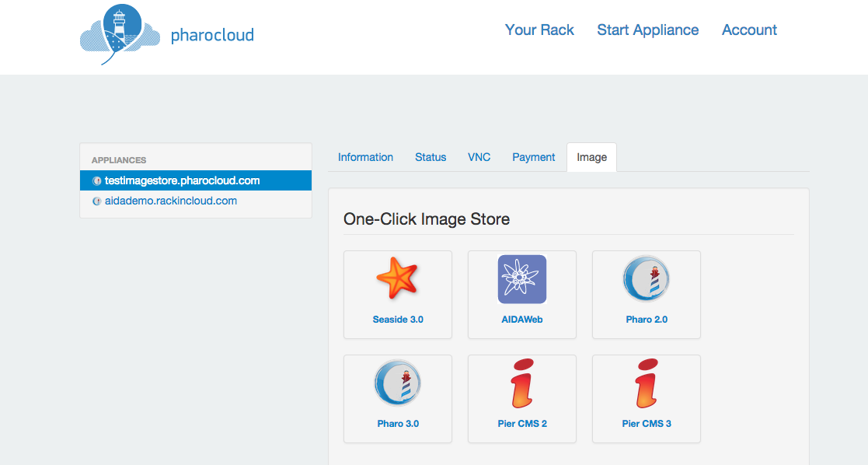
Task: Choose the Pharo 2.0 lighthouse icon
Action: 646,279
